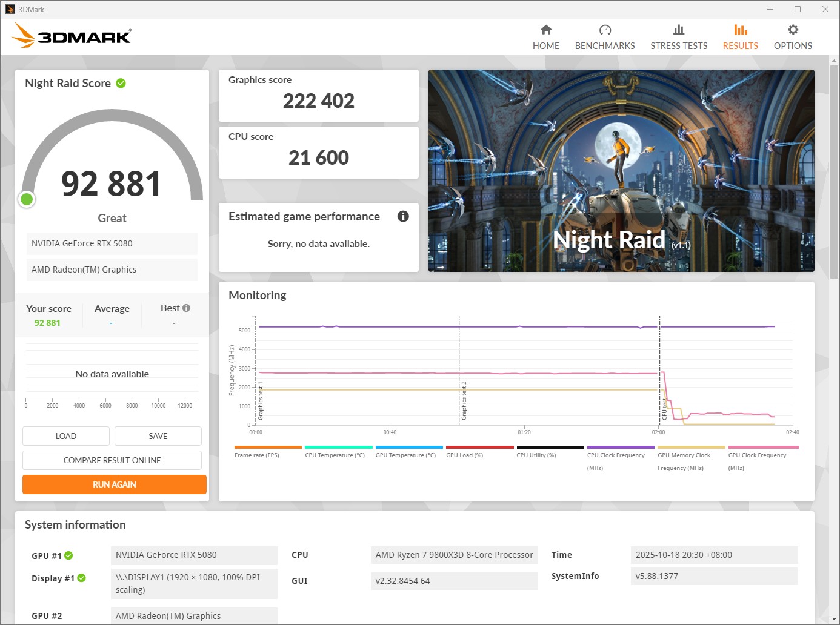Open the Options gear icon
840x625 pixels.
[792, 30]
